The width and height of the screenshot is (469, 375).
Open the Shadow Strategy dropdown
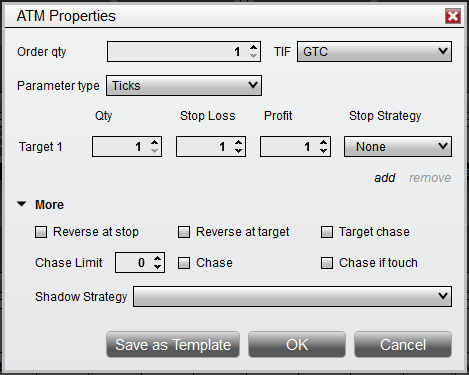292,296
